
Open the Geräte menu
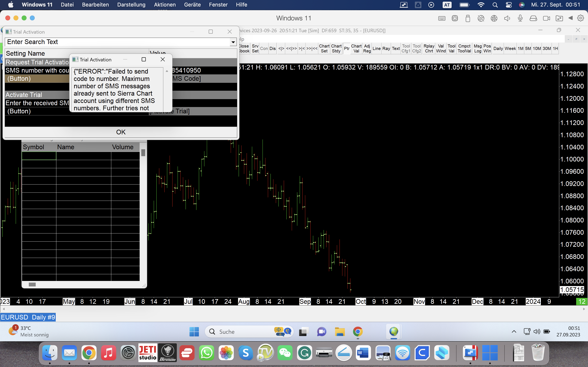coord(192,5)
